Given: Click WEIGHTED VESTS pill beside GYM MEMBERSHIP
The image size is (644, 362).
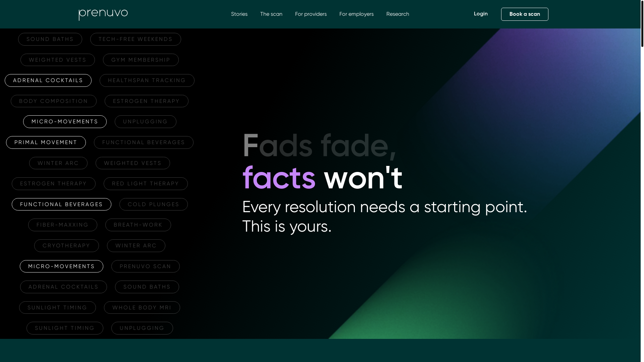Looking at the screenshot, I should click(58, 60).
